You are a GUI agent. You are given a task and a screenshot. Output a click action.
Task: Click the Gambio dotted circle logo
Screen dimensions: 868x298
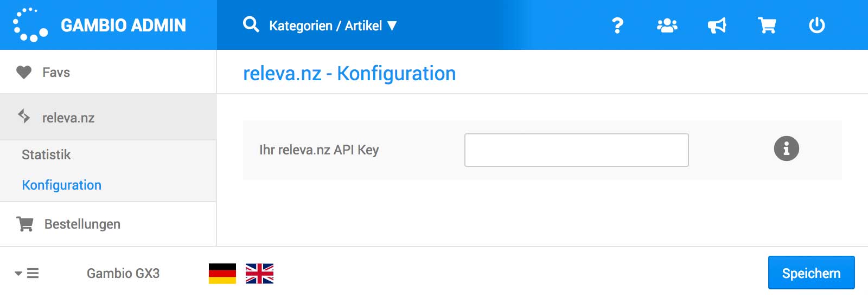[30, 25]
